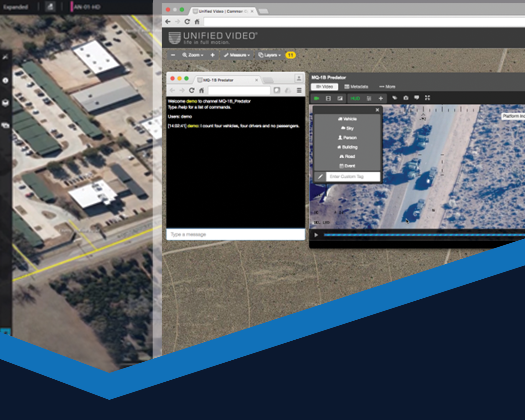This screenshot has height=420, width=525.
Task: Open a new tab in Unified Video browser
Action: (263, 11)
